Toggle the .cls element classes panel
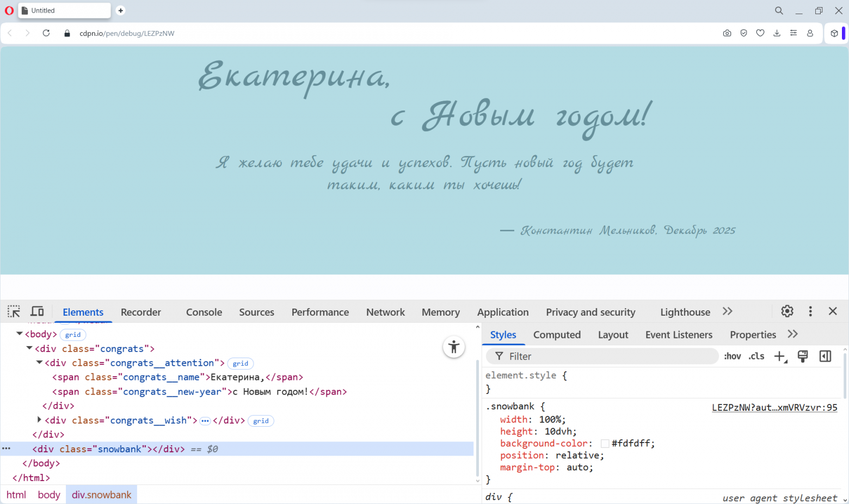 point(756,357)
